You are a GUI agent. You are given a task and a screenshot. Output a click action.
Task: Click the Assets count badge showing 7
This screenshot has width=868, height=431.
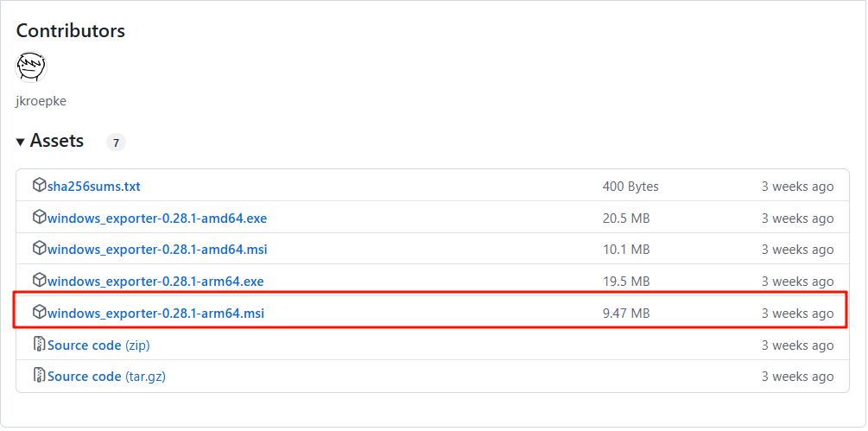116,143
